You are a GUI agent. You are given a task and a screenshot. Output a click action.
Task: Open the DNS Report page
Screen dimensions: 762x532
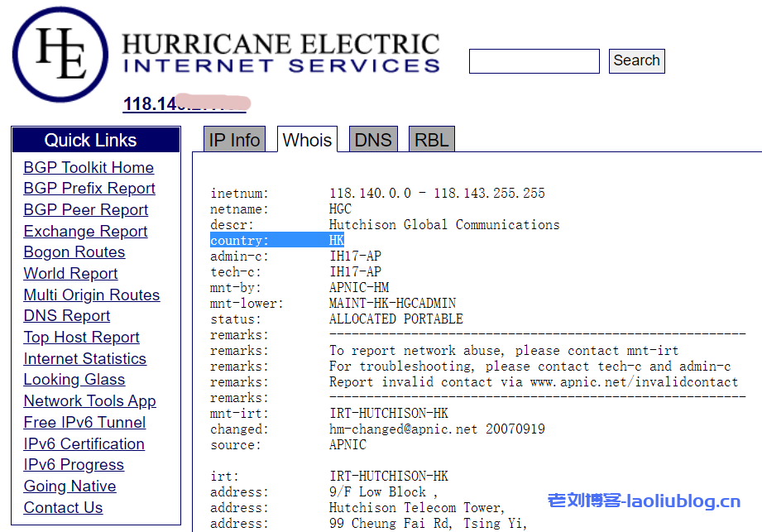[66, 315]
